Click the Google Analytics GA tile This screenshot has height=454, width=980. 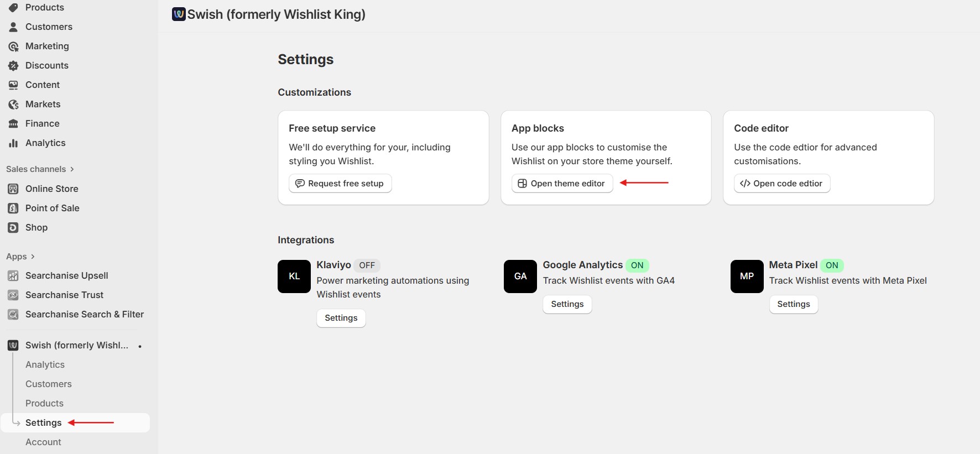click(x=520, y=276)
